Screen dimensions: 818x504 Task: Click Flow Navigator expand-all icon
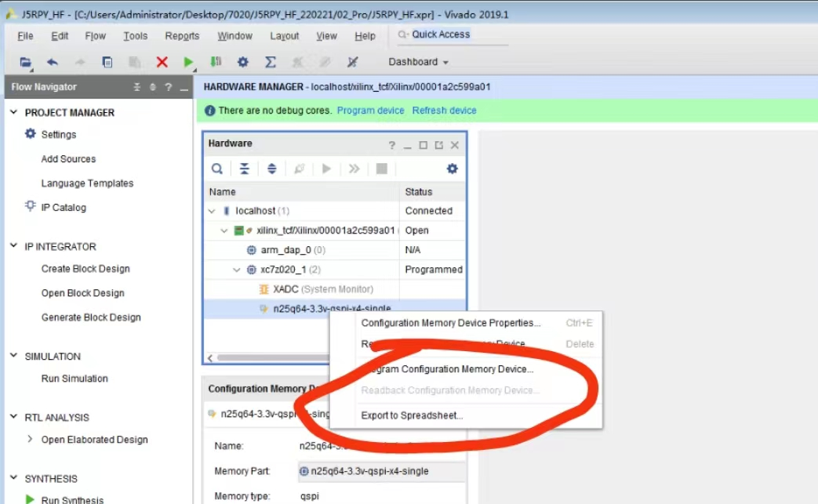click(x=152, y=87)
